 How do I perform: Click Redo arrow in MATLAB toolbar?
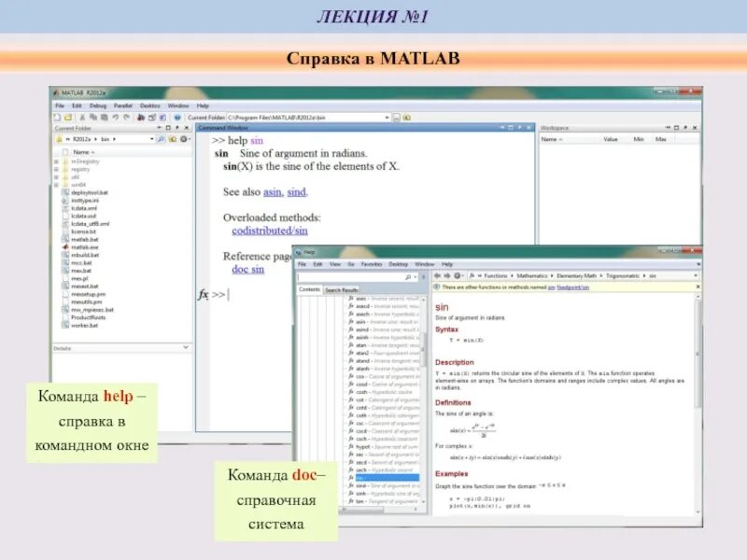coord(126,118)
